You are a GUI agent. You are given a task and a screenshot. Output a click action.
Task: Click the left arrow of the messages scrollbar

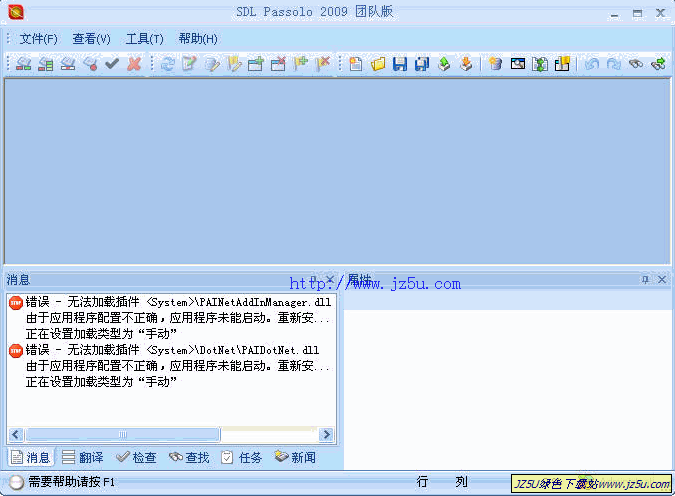tap(15, 434)
